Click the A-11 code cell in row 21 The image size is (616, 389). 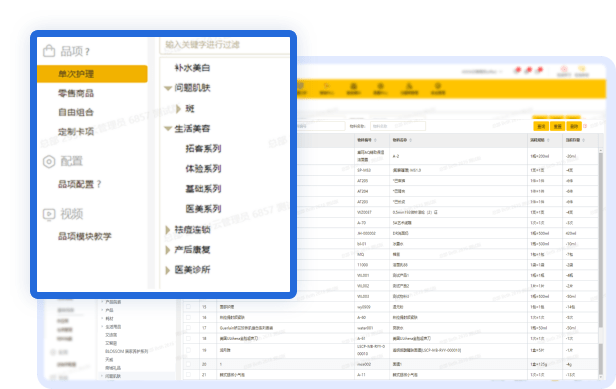coord(361,375)
